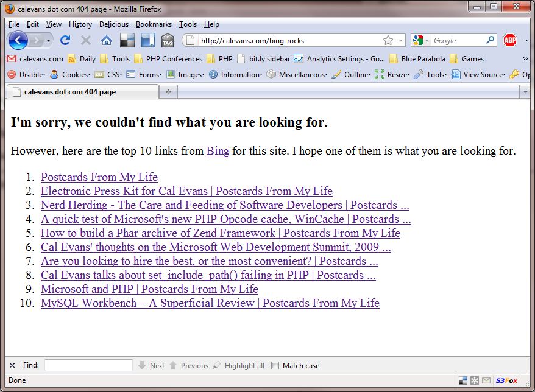Go to the Home page icon
Viewport: 535px width, 392px height.
click(x=107, y=41)
